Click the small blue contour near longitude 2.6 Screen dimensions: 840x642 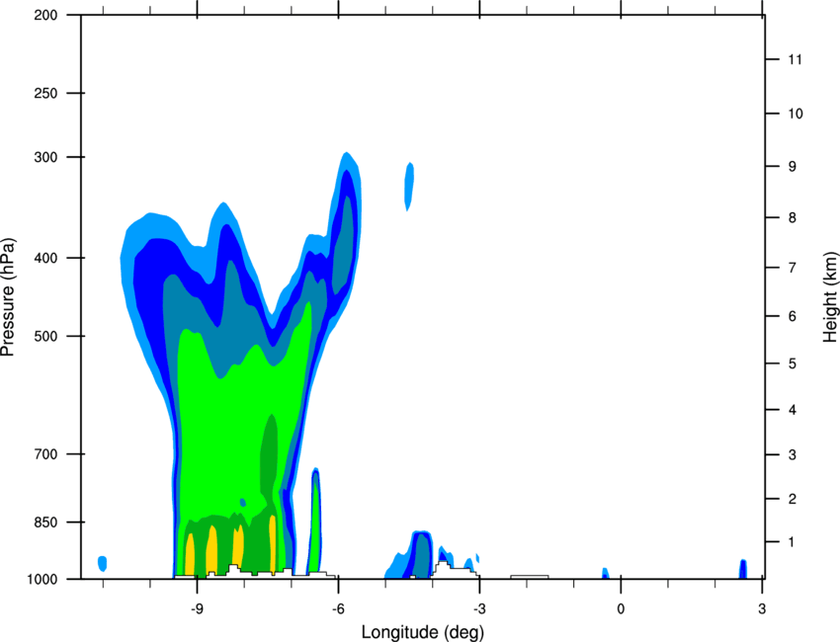click(743, 569)
